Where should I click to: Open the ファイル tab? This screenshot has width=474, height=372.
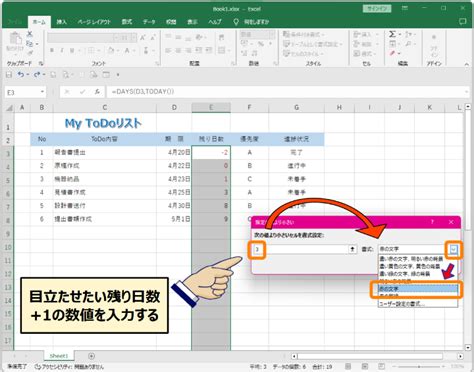point(15,22)
